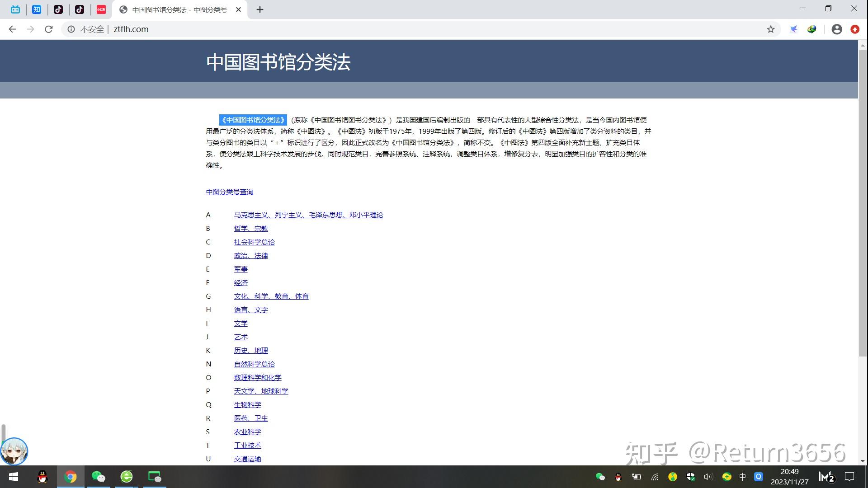Switch to the Zhihu pinned tab
868x488 pixels.
(x=37, y=9)
